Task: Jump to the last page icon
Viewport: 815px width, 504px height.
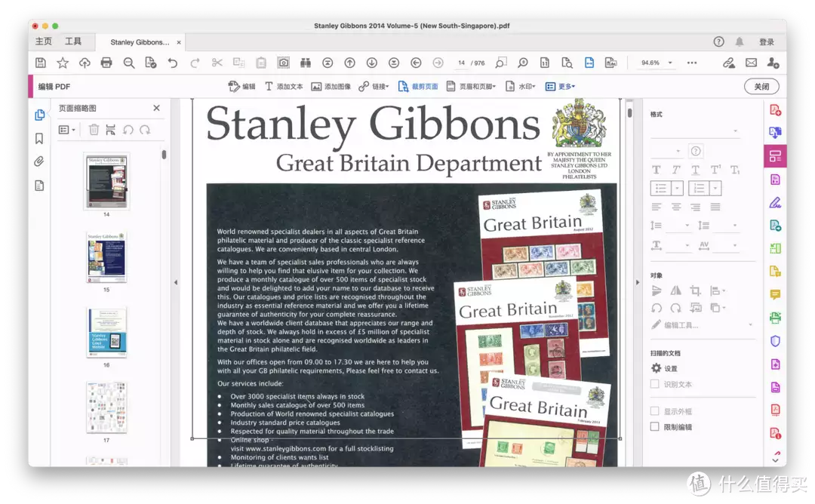Action: tap(394, 63)
